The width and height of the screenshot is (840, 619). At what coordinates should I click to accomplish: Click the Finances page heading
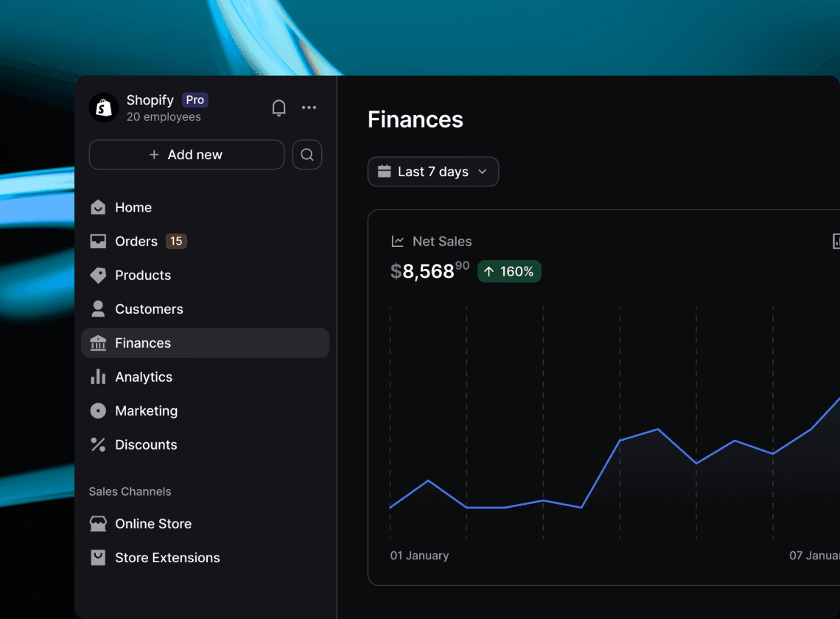(x=415, y=119)
